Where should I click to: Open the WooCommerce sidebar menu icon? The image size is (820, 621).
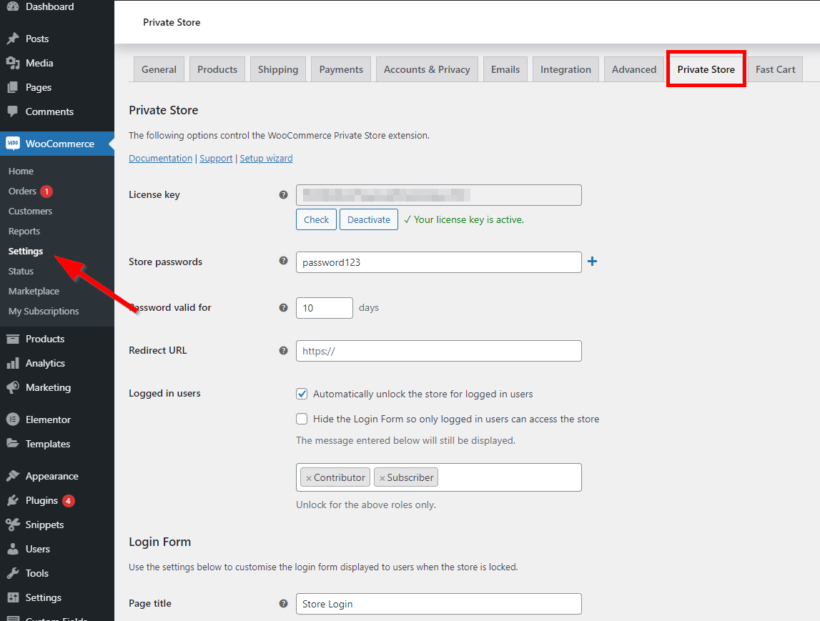12,143
